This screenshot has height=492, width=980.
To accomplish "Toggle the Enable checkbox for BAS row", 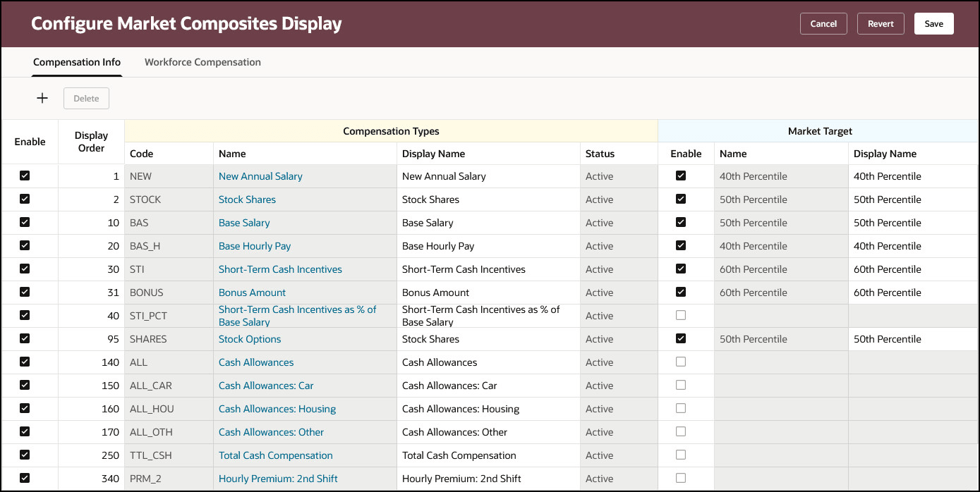I will 25,222.
